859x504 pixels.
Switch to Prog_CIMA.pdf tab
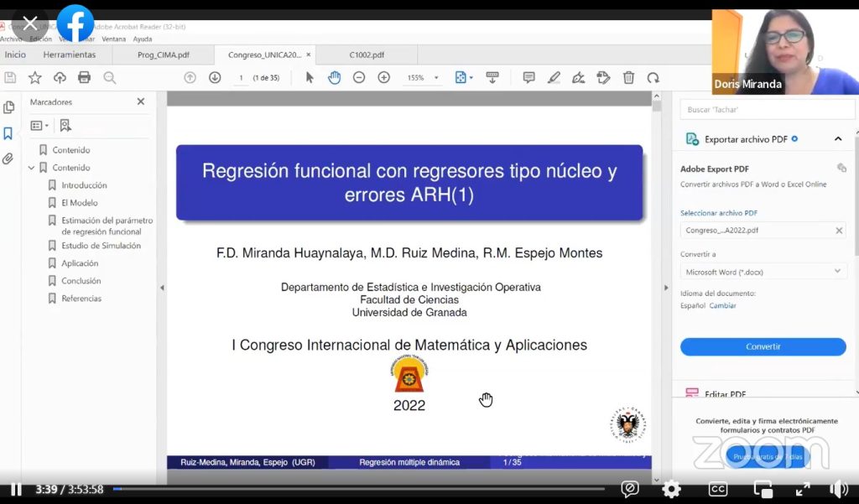pyautogui.click(x=164, y=55)
